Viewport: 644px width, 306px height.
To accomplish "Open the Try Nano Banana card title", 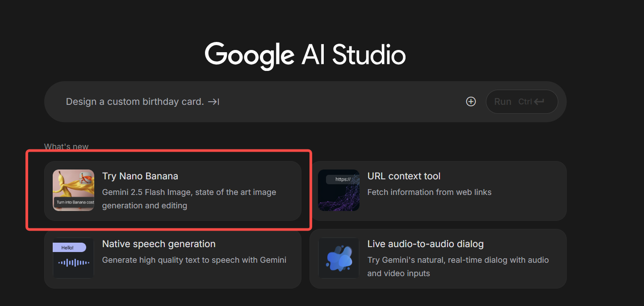I will pos(140,176).
